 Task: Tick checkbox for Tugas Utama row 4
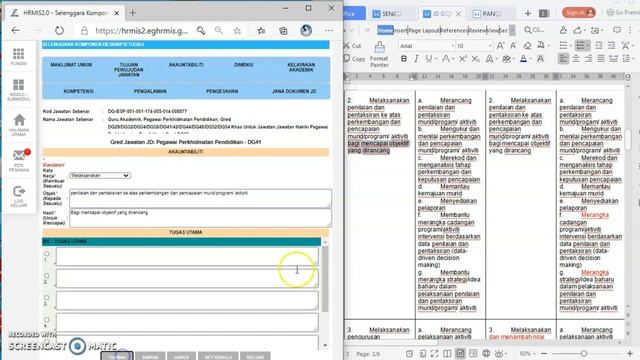(x=47, y=320)
